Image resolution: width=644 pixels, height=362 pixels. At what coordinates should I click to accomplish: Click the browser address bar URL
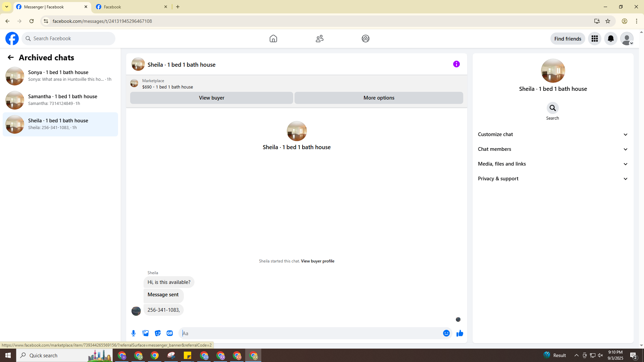[102, 21]
